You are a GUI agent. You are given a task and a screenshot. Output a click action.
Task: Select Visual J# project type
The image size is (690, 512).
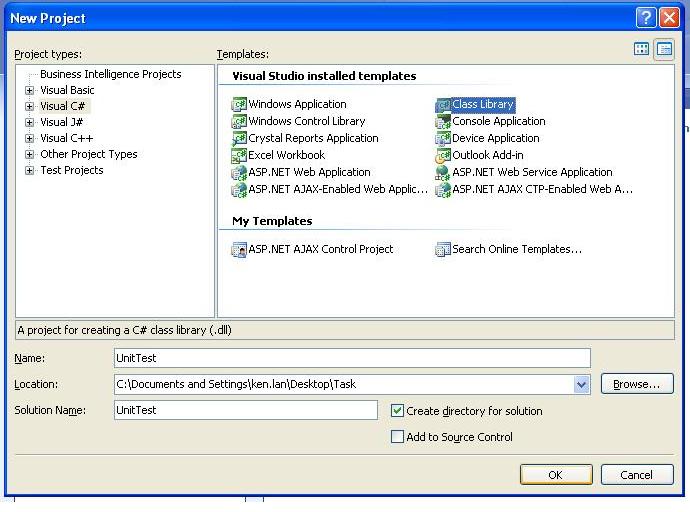pos(62,122)
